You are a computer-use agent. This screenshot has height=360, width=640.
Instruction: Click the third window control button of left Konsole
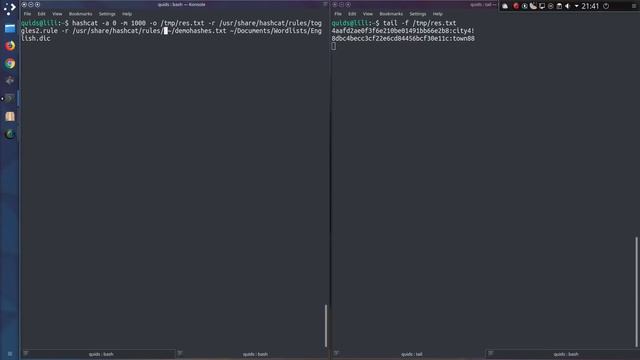point(38,4)
